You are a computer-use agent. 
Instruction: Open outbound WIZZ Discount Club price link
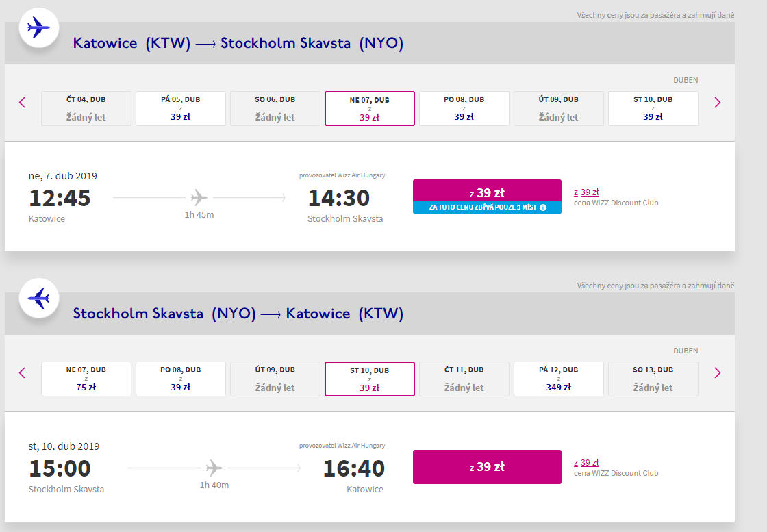(589, 192)
